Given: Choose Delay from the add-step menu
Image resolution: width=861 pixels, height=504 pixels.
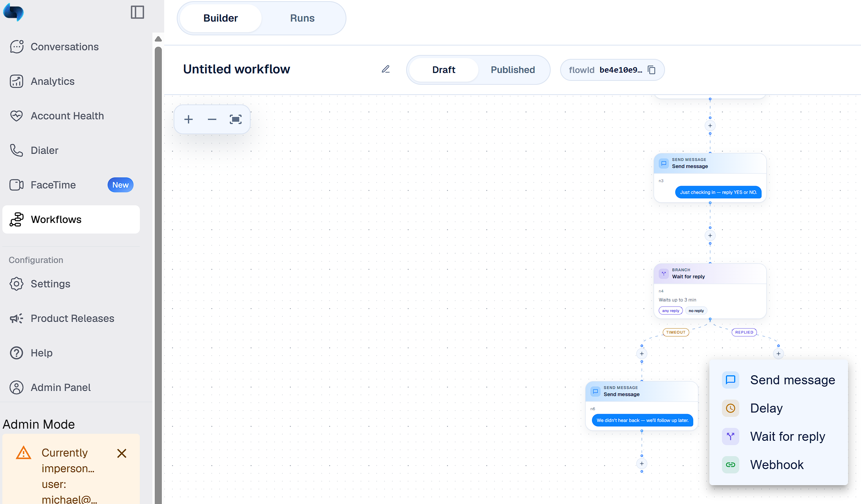Looking at the screenshot, I should [779, 408].
